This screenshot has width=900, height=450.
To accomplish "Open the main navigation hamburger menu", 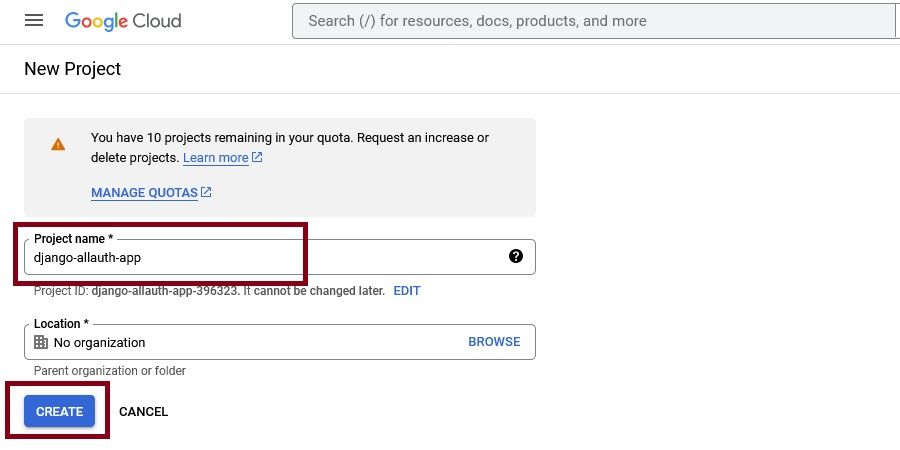I will [x=34, y=20].
